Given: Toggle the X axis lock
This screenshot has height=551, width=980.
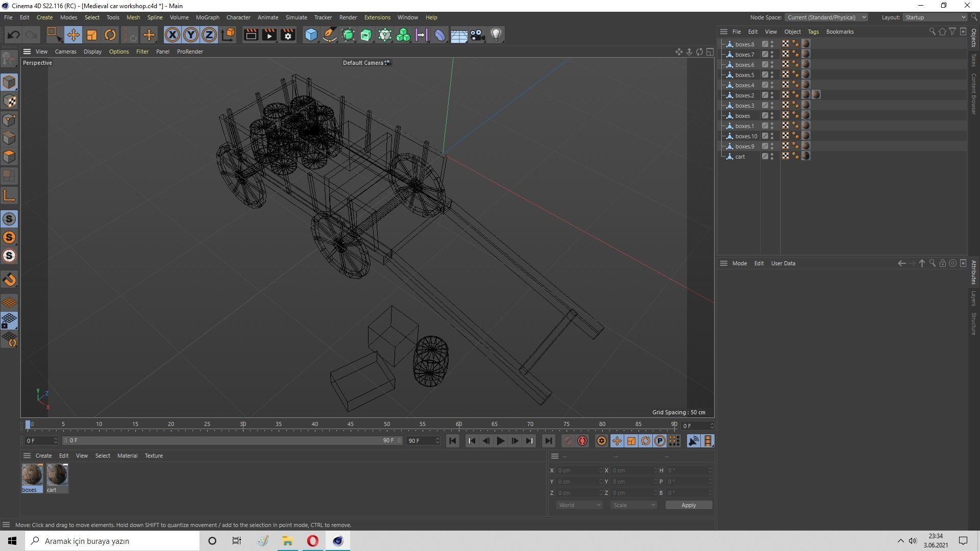Looking at the screenshot, I should click(x=173, y=35).
